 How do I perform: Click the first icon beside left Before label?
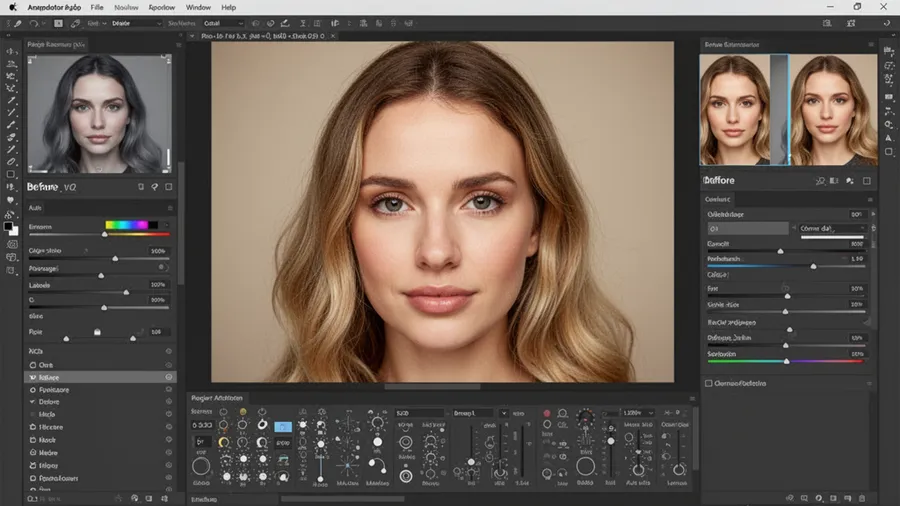pos(141,186)
